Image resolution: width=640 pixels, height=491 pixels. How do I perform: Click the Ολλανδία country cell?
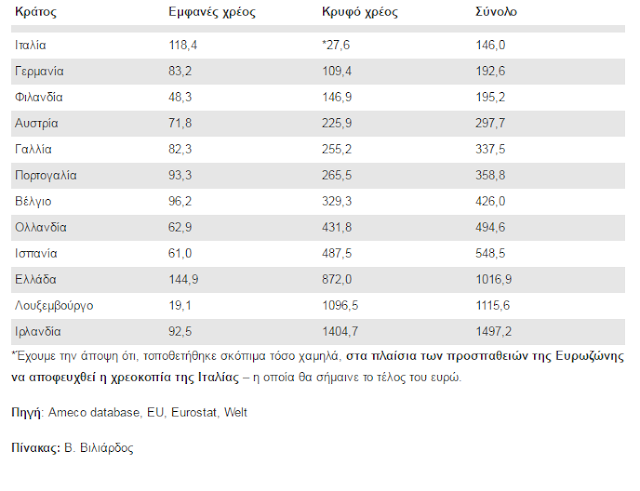coord(41,227)
